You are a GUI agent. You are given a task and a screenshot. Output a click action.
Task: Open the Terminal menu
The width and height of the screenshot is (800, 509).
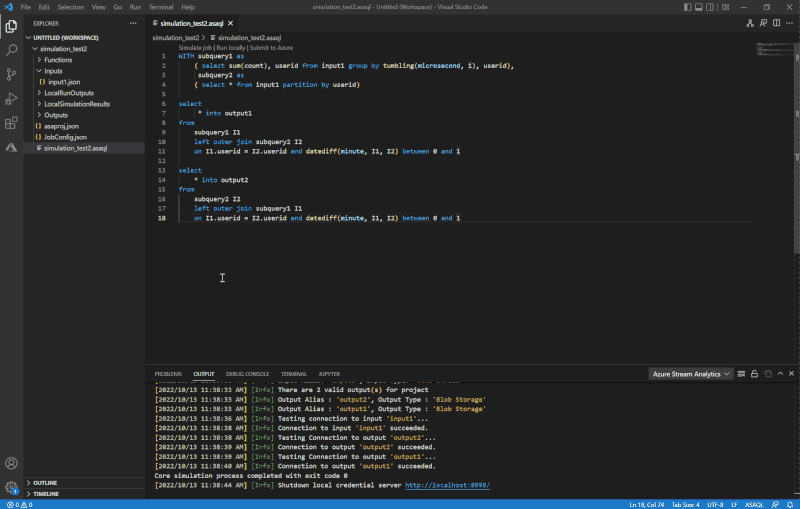(160, 7)
